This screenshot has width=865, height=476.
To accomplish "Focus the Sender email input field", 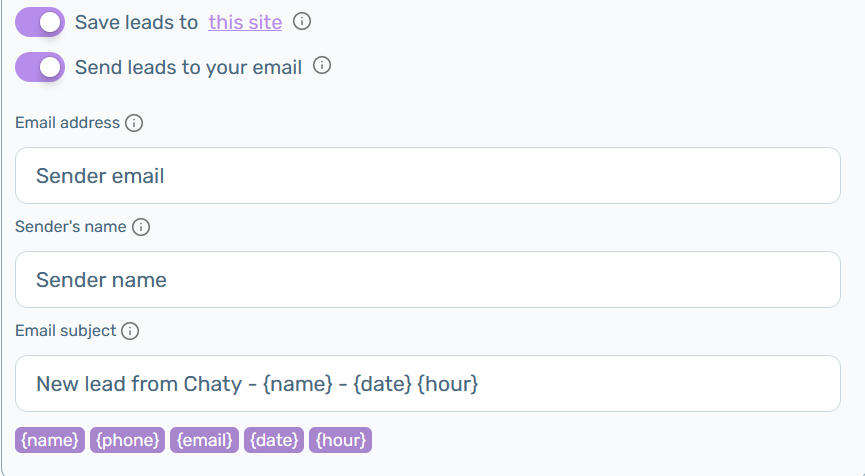I will click(428, 175).
